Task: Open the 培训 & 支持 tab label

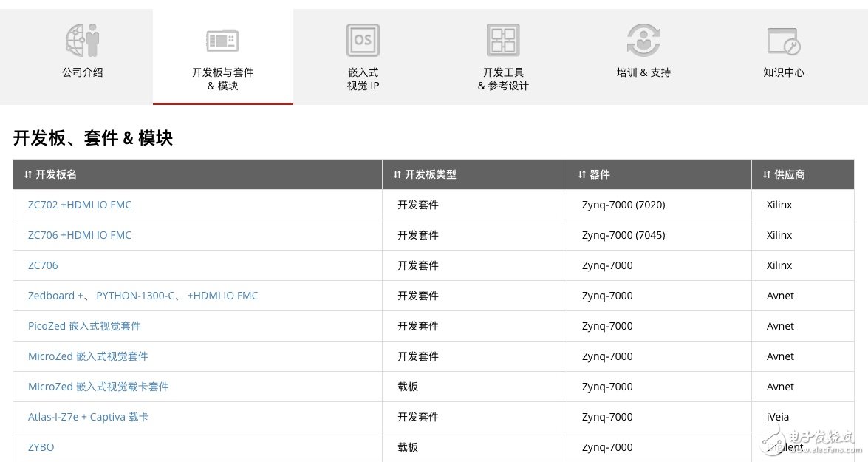Action: (643, 72)
